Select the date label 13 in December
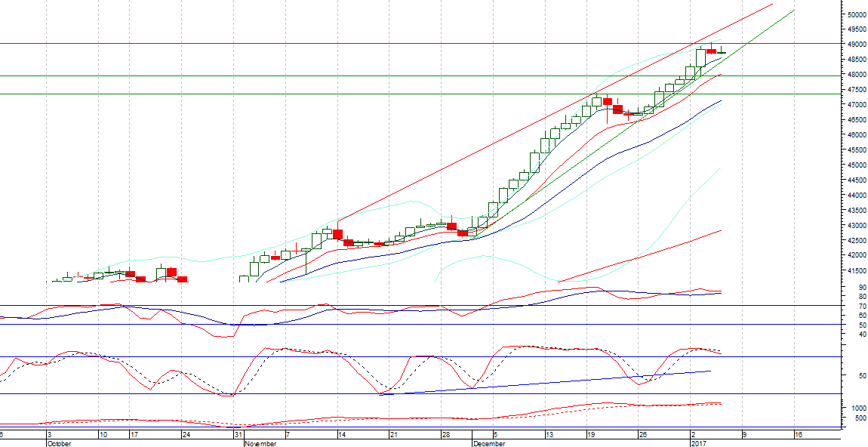This screenshot has width=868, height=447. pos(549,435)
